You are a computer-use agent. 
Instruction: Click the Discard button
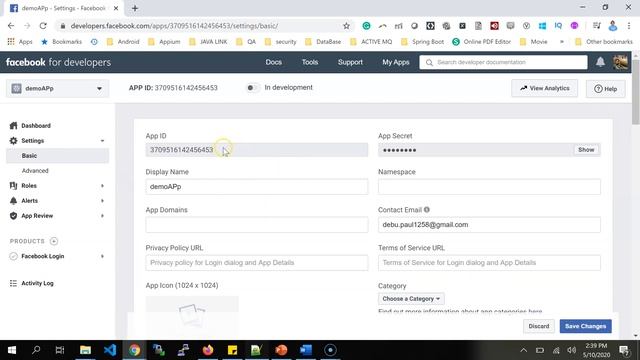(539, 326)
